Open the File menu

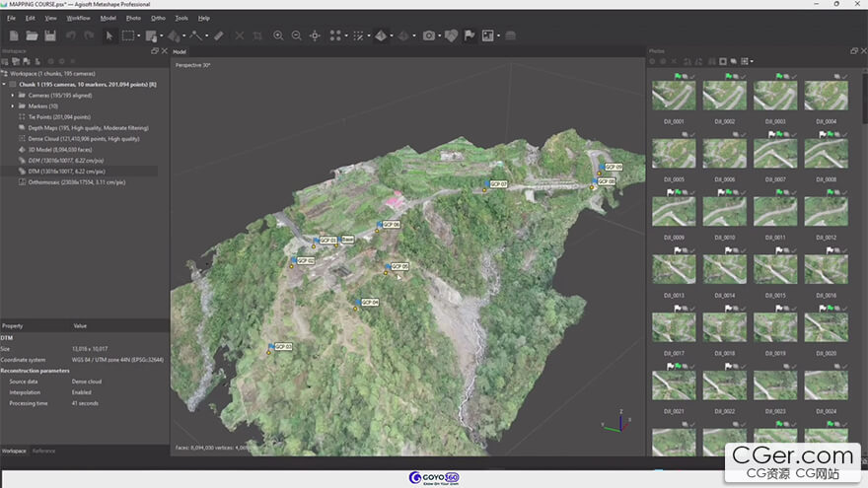coord(11,19)
